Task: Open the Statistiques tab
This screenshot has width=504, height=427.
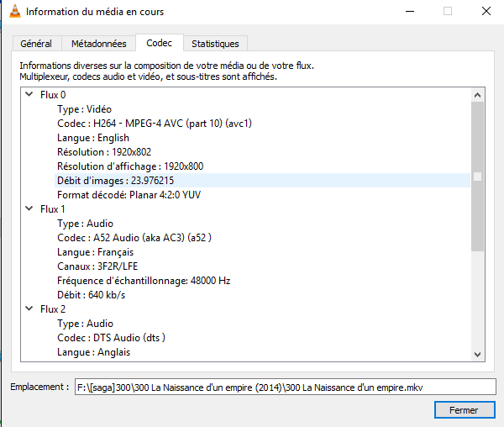Action: [x=215, y=44]
